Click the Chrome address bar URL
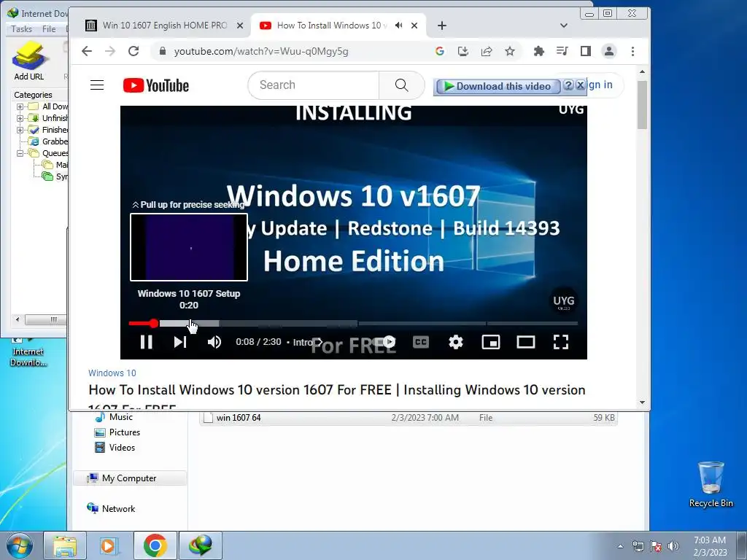The width and height of the screenshot is (747, 560). point(261,52)
